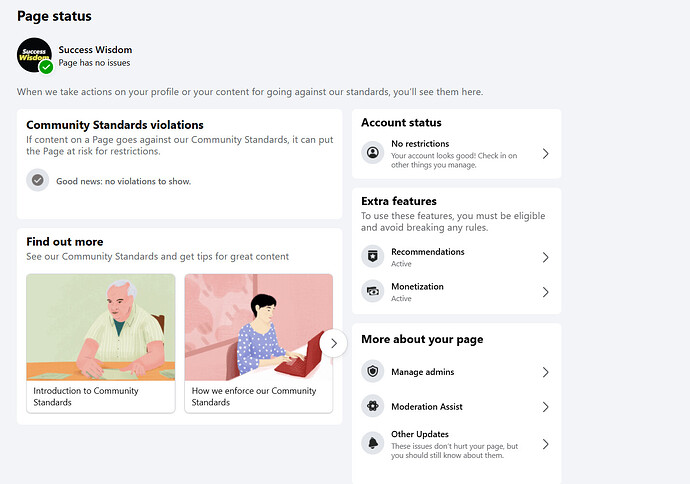Select the Manage admins menu entry

pos(422,372)
